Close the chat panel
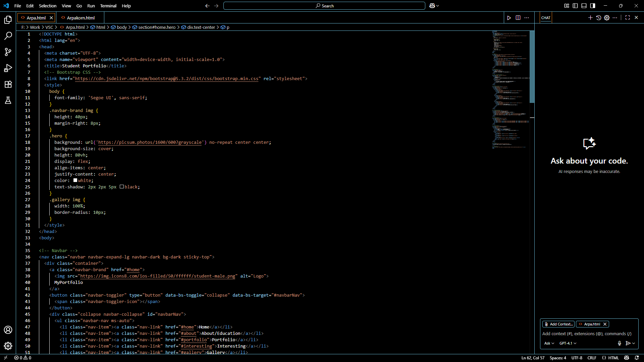The image size is (644, 362). click(636, 18)
